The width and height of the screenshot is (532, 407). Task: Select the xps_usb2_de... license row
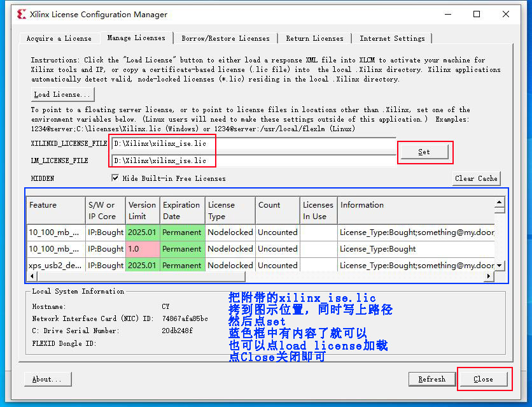click(55, 266)
